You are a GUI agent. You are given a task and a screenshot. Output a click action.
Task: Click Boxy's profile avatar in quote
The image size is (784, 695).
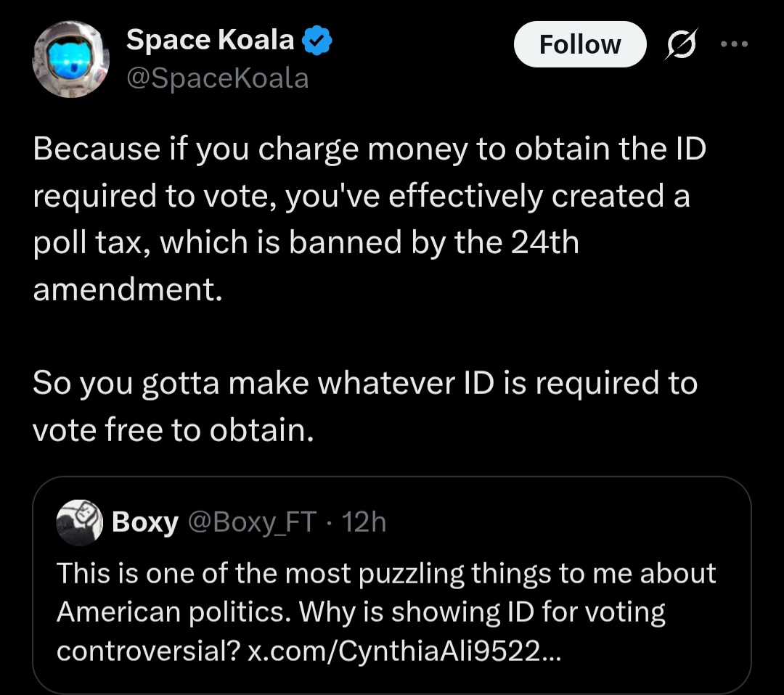tap(80, 522)
